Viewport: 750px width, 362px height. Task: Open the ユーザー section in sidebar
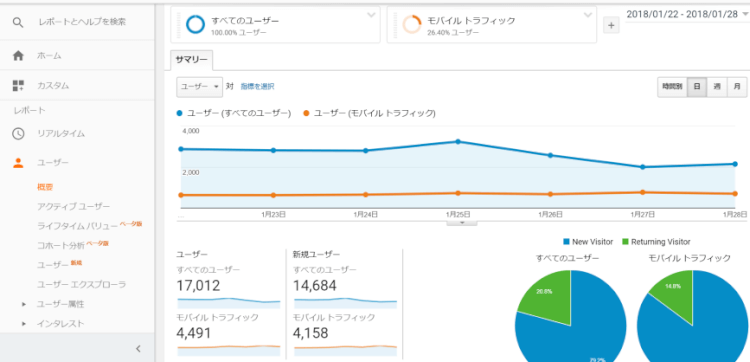pos(53,163)
